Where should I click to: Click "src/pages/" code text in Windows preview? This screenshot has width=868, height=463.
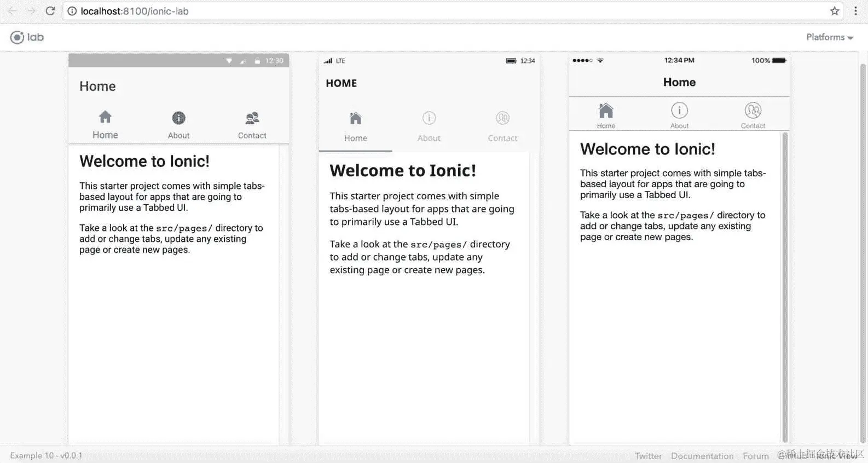[x=438, y=245]
